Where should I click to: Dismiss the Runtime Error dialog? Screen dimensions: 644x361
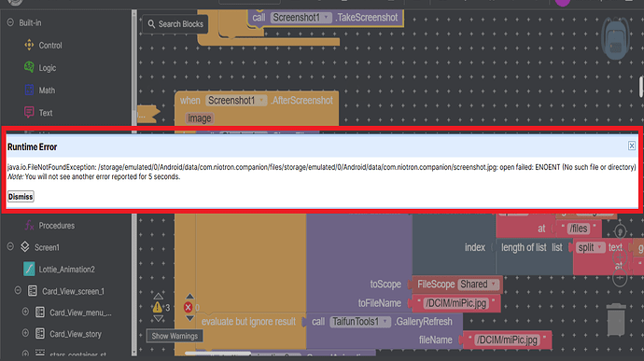coord(21,196)
